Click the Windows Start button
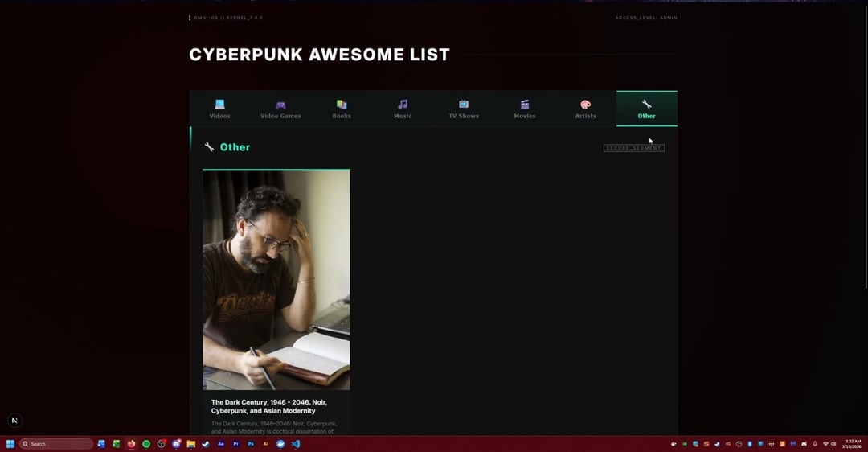Image resolution: width=868 pixels, height=452 pixels. pyautogui.click(x=10, y=444)
